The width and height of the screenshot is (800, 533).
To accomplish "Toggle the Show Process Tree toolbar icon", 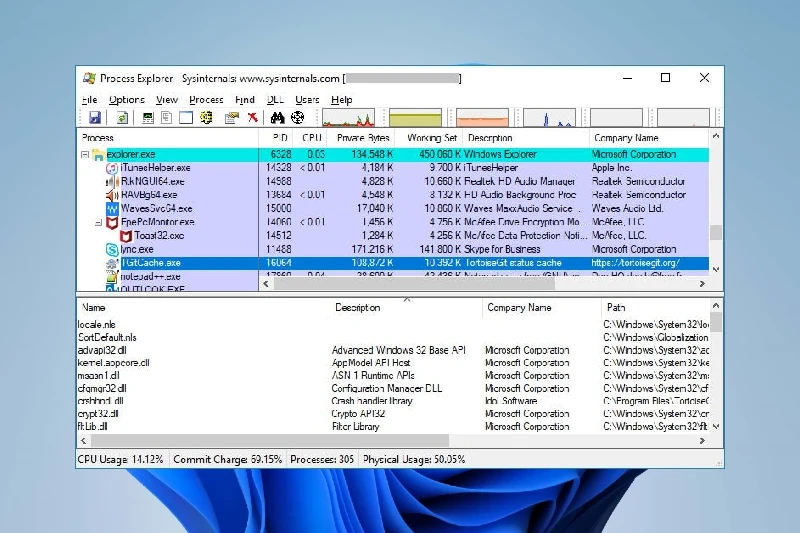I will (166, 118).
